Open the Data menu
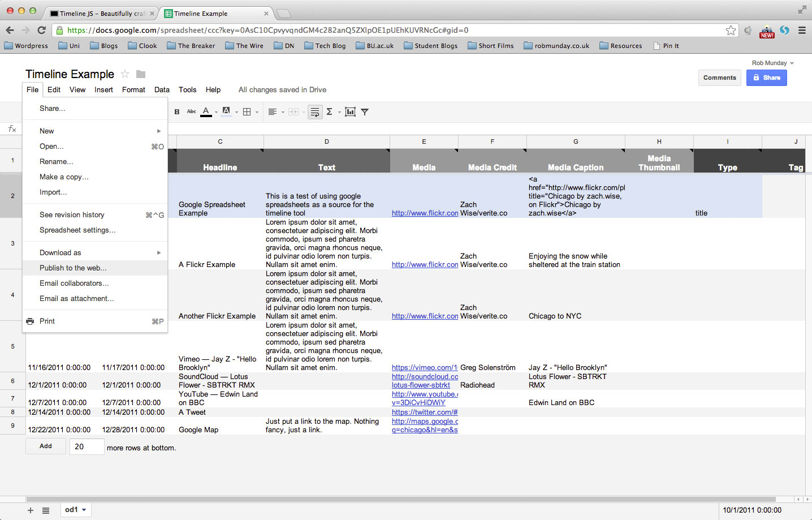The width and height of the screenshot is (812, 520). point(162,89)
